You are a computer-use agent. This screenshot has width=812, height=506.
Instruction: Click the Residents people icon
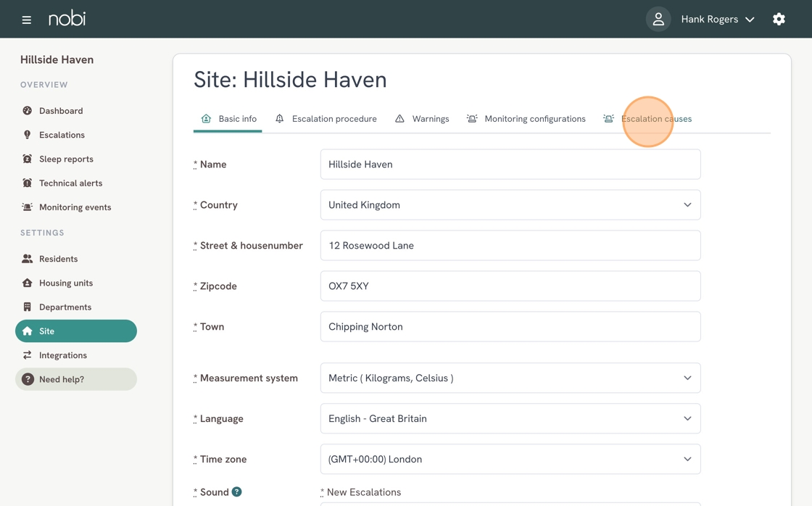pos(28,259)
